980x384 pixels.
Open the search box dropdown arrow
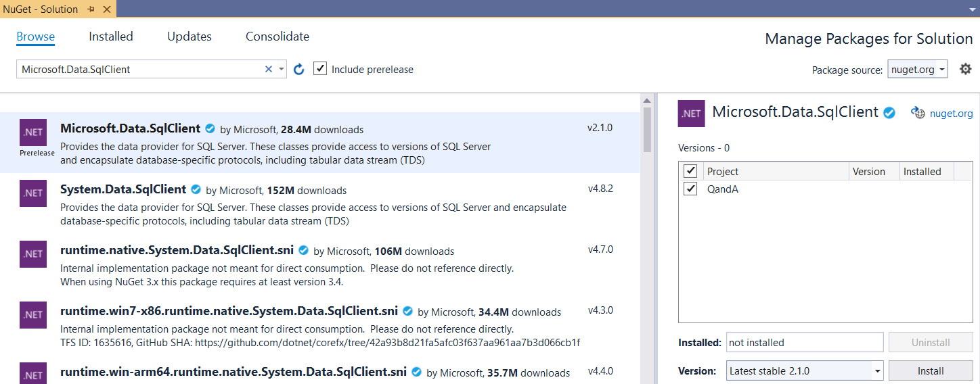pyautogui.click(x=282, y=69)
